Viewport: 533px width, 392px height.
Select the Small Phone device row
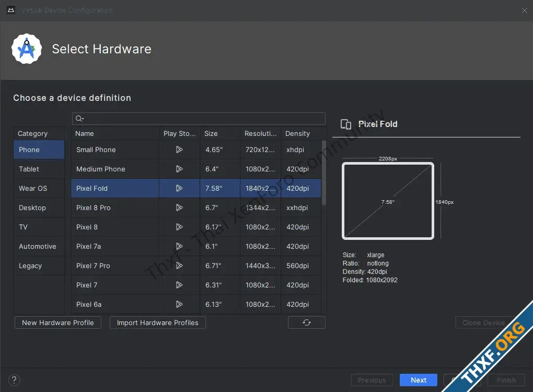pyautogui.click(x=196, y=149)
